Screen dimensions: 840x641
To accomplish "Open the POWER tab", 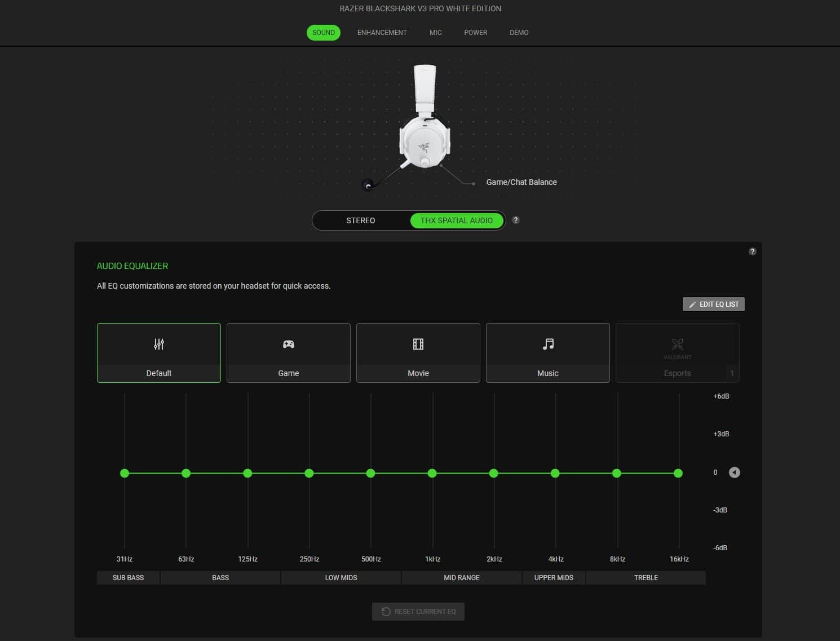I will 475,33.
